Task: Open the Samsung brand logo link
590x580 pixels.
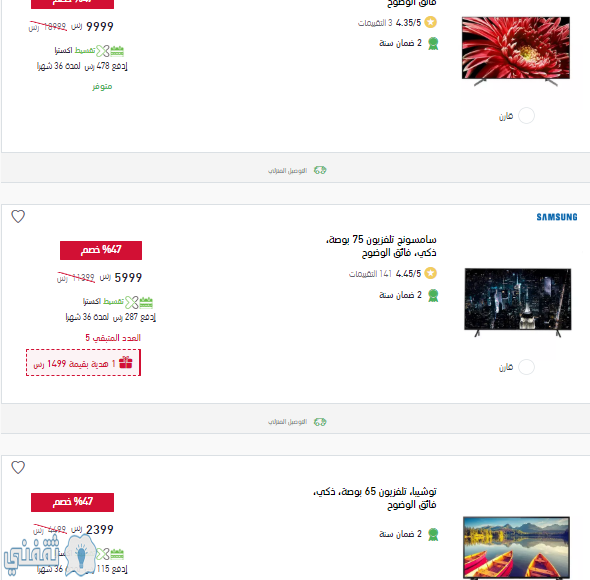Action: 557,217
